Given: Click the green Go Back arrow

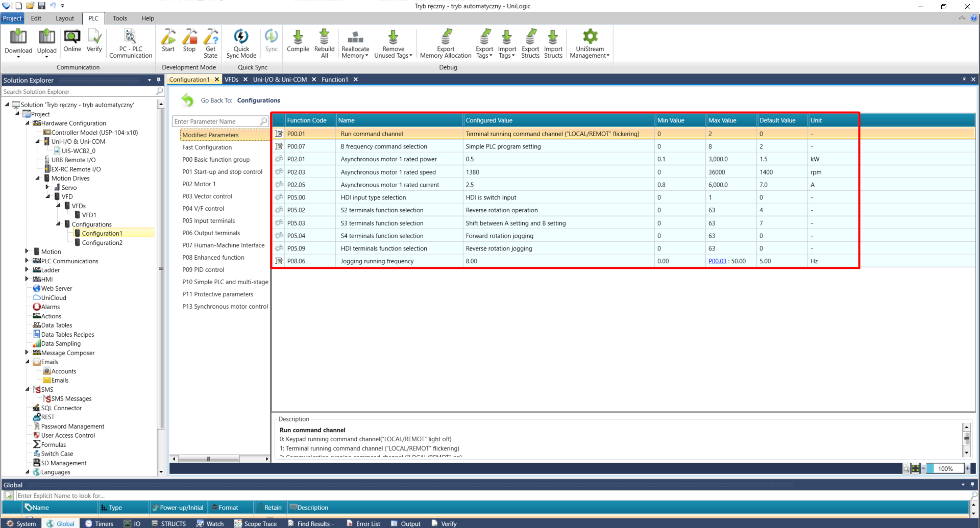Looking at the screenshot, I should (187, 100).
